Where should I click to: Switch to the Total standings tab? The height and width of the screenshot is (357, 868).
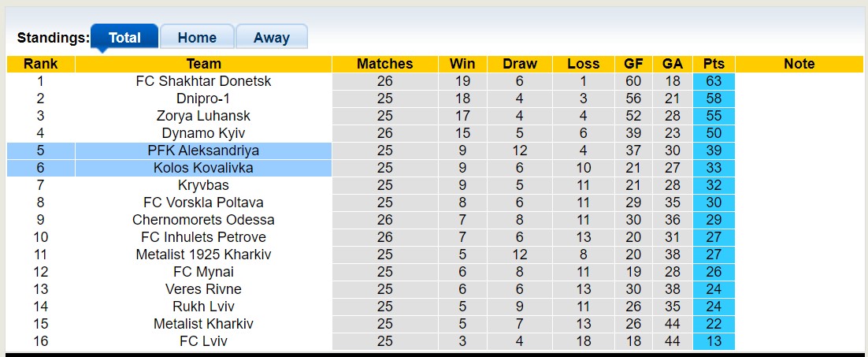point(124,37)
